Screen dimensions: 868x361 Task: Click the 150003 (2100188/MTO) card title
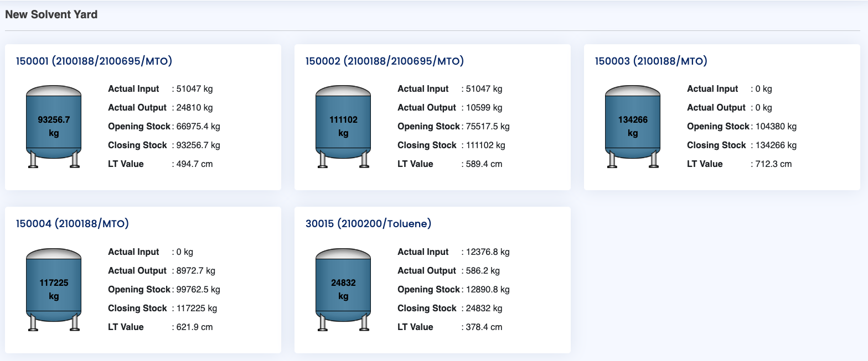[x=651, y=61]
